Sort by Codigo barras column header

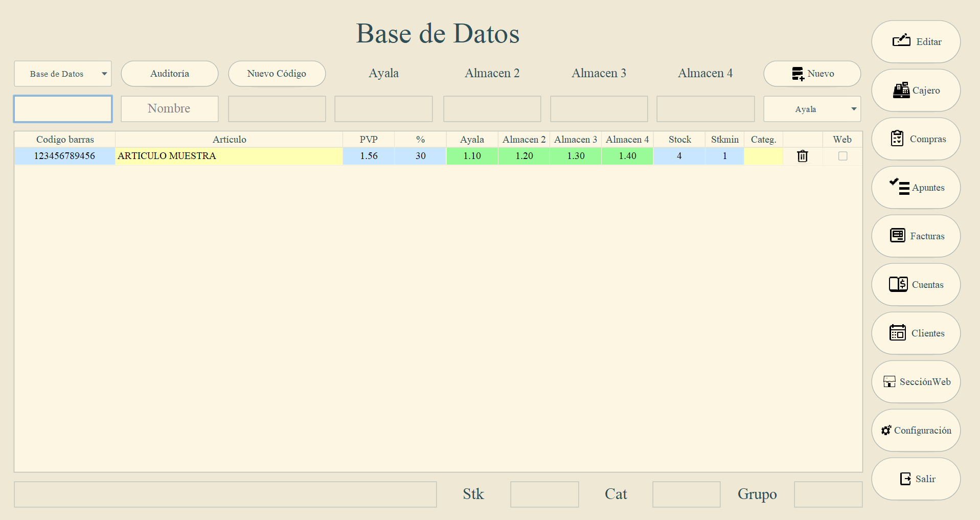[65, 140]
